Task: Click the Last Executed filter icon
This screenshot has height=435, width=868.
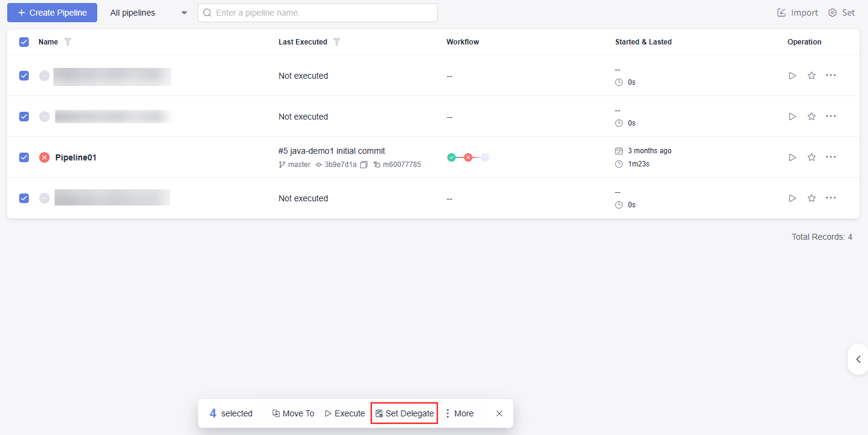Action: 337,42
